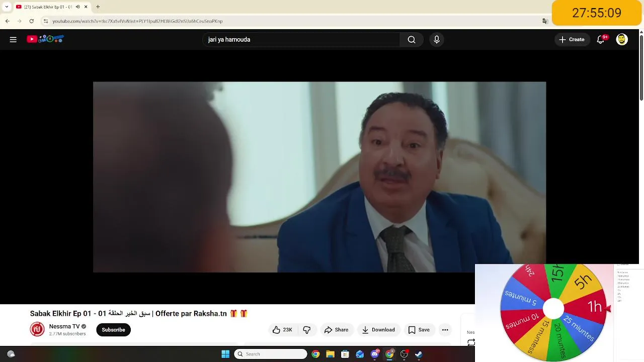
Task: Open File Explorer from the taskbar
Action: click(330, 354)
